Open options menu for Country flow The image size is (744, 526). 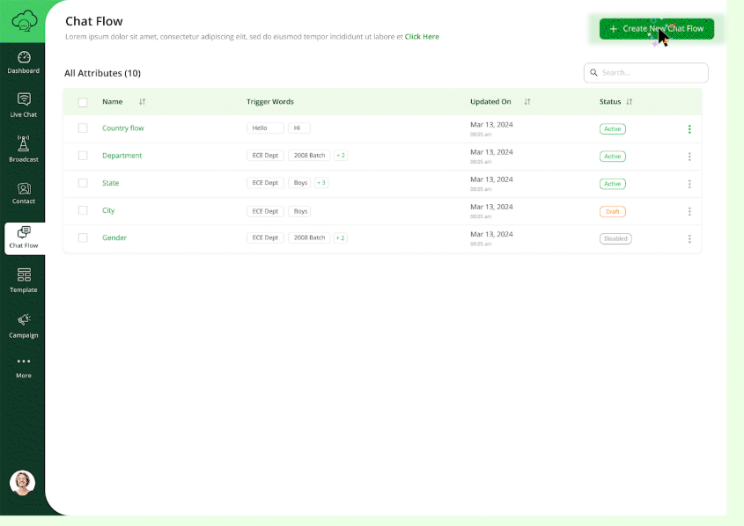tap(689, 129)
